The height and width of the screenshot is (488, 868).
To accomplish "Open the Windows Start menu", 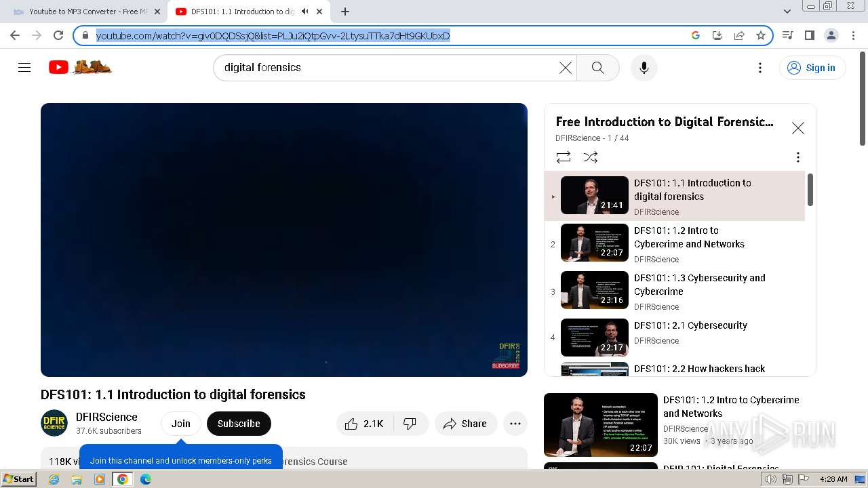I will click(x=19, y=479).
